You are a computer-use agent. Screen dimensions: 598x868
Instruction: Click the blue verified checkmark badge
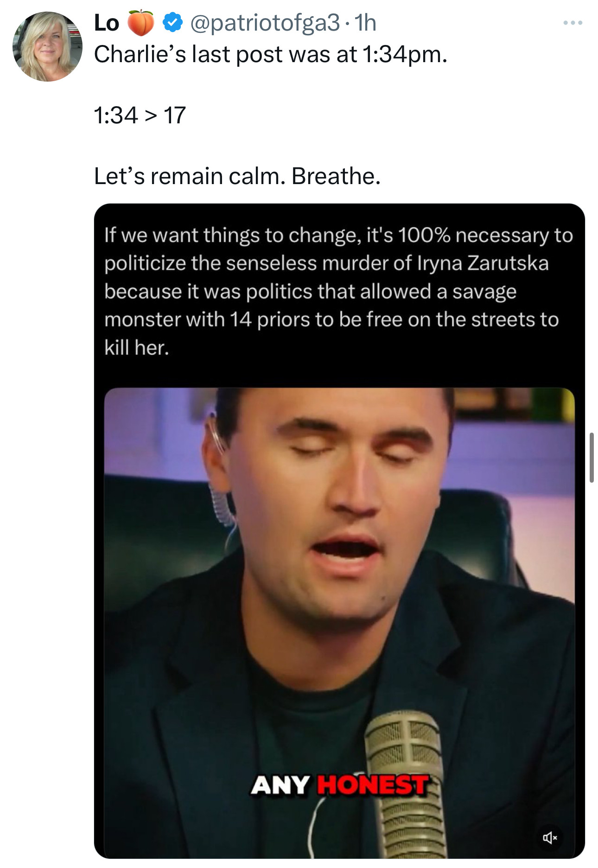click(x=172, y=23)
